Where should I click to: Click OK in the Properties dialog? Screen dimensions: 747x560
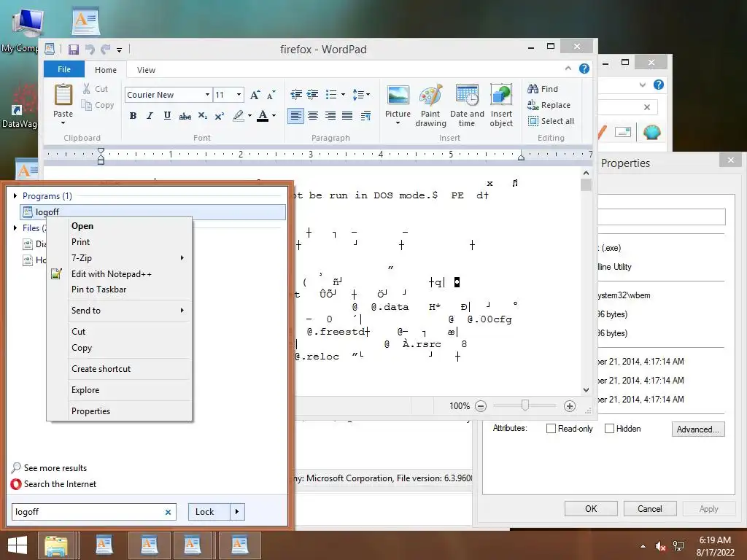(x=591, y=508)
